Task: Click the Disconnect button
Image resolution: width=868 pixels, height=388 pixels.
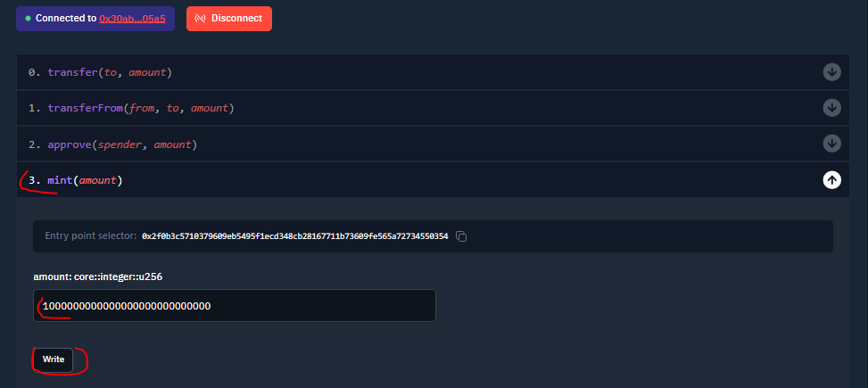Action: pyautogui.click(x=229, y=18)
